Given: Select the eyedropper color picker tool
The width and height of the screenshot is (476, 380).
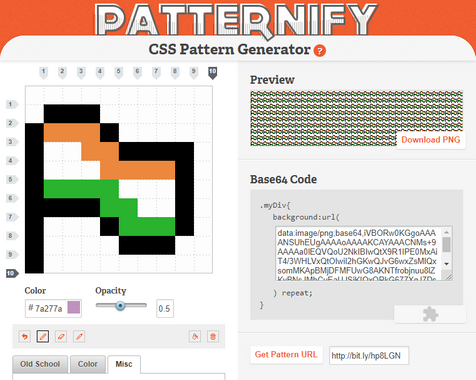Looking at the screenshot, I should [x=79, y=336].
